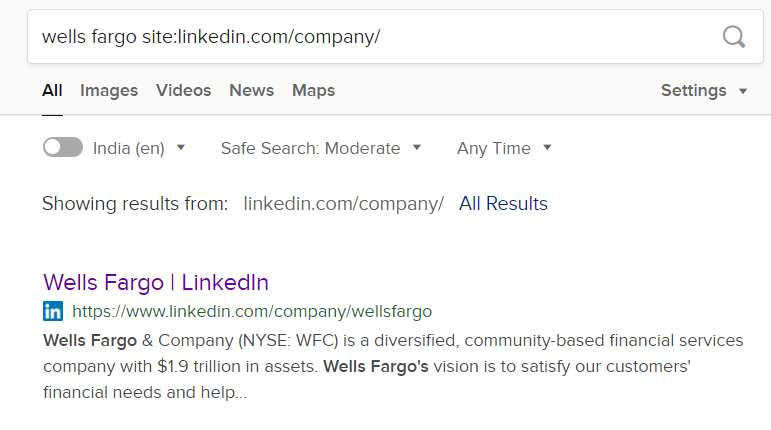
Task: Click the linkedin.com/company/ site filter text
Action: [x=343, y=203]
